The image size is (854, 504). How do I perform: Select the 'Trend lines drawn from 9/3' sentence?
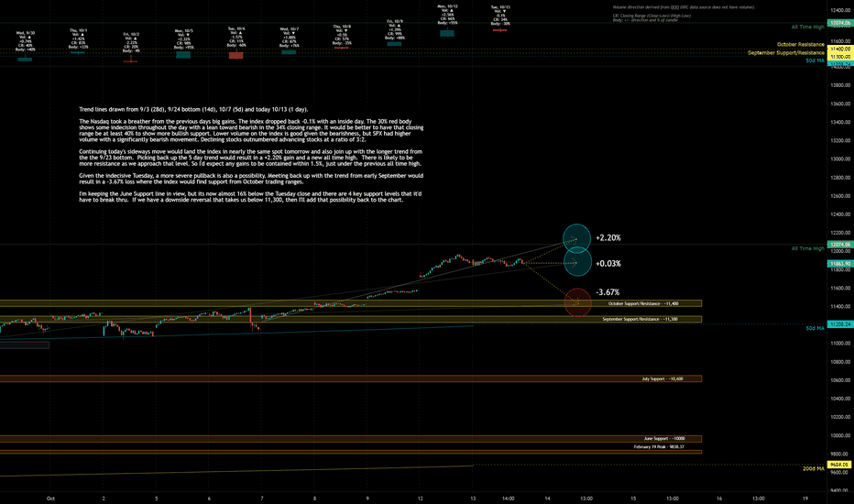click(x=193, y=110)
